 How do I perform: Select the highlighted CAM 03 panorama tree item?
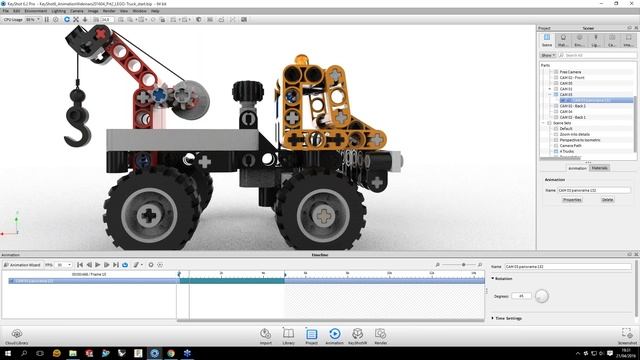pyautogui.click(x=596, y=100)
